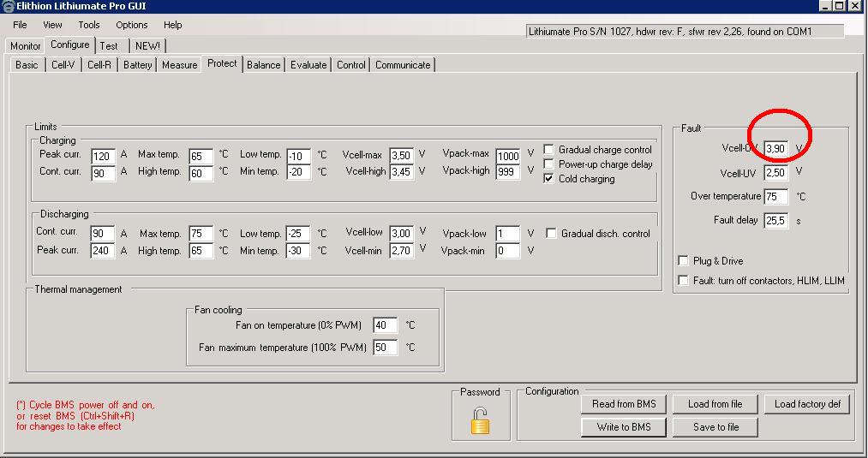Click Load factory def button

[x=807, y=404]
